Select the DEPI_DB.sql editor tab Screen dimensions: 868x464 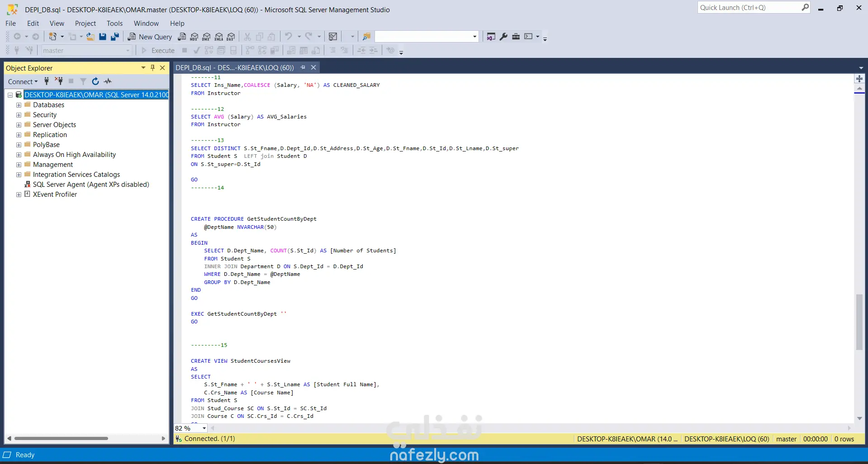click(235, 67)
